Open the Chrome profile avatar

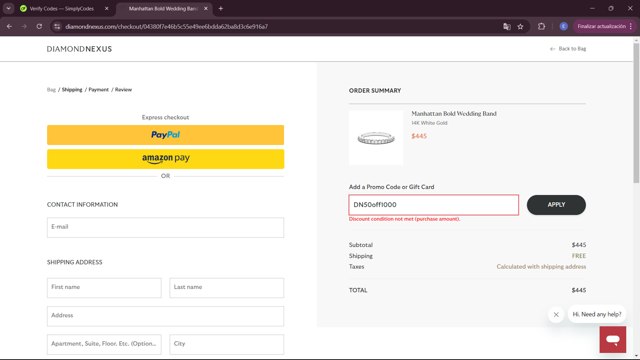point(564,27)
